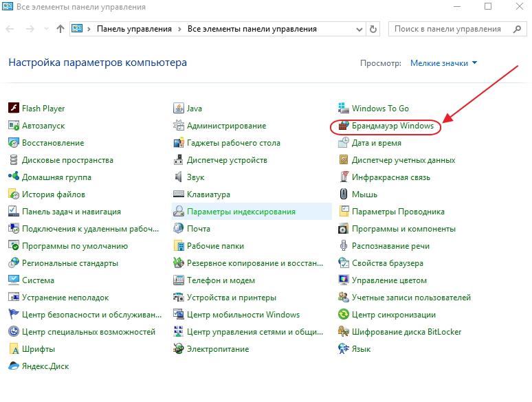The image size is (532, 402).
Task: Click the Клавиатура keyboard icon
Action: click(x=179, y=194)
